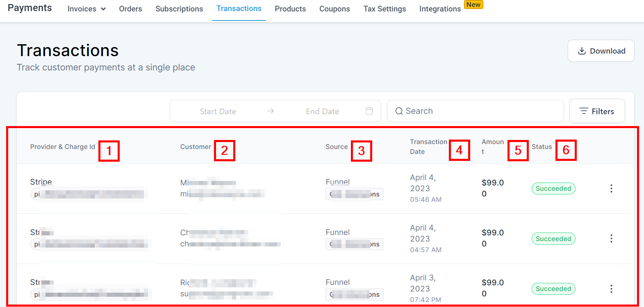
Task: Click the Download button
Action: point(601,51)
